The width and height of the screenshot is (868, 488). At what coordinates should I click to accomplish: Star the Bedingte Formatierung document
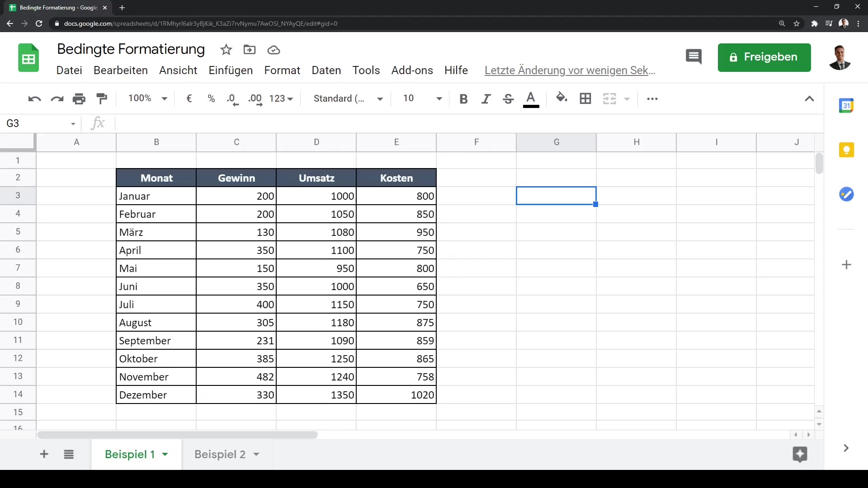(226, 50)
